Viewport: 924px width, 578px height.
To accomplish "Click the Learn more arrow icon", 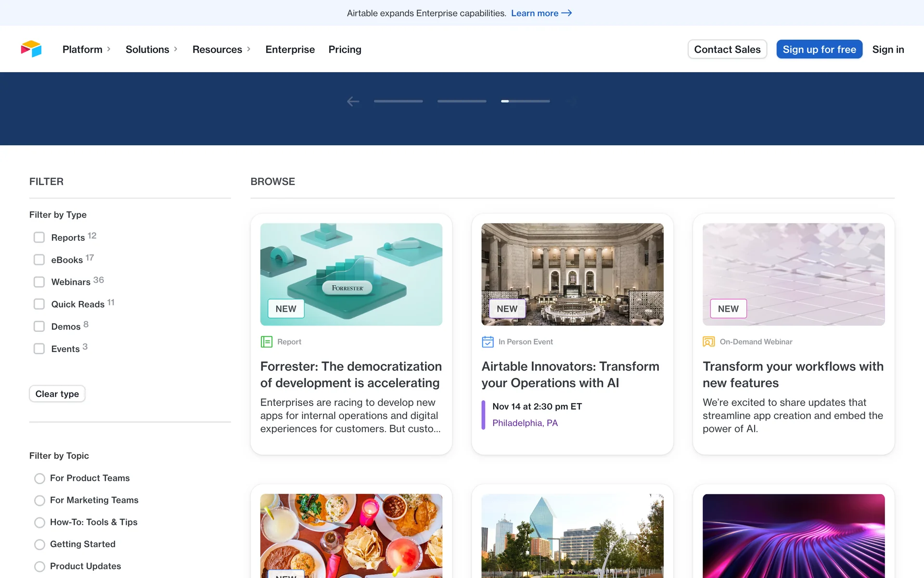I will point(567,13).
